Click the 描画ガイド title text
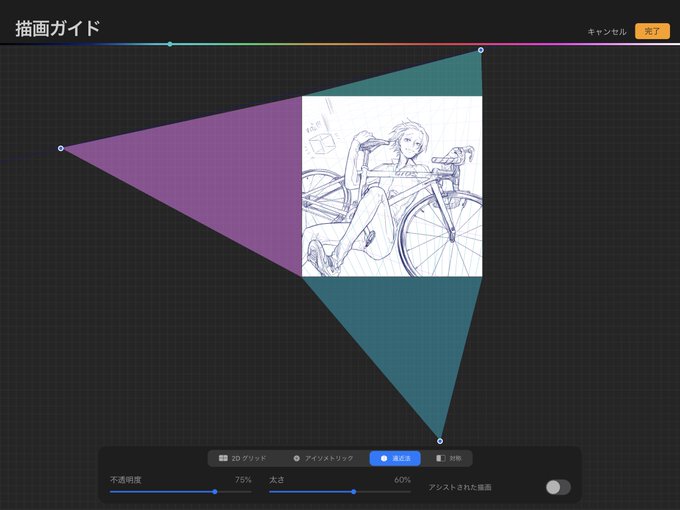 click(58, 29)
